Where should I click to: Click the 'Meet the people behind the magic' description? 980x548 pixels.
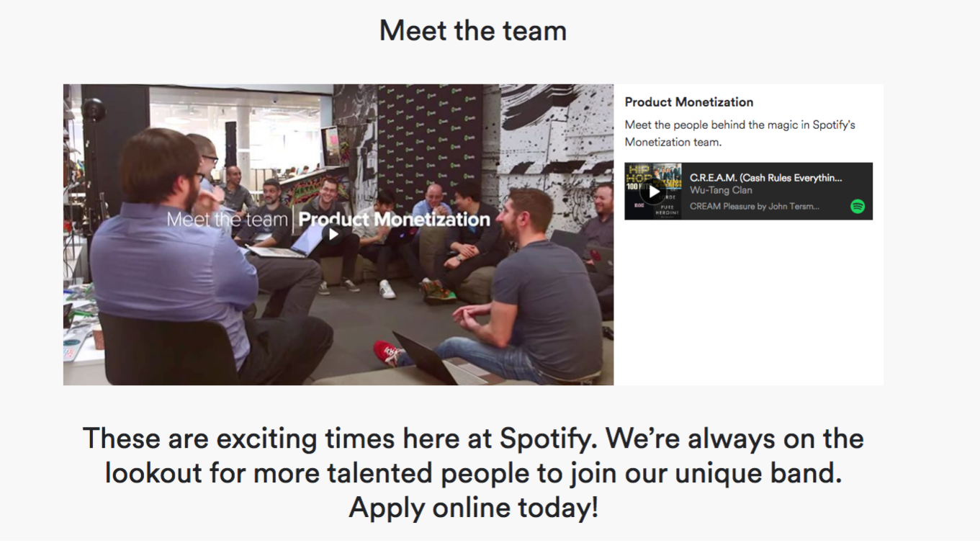click(740, 133)
